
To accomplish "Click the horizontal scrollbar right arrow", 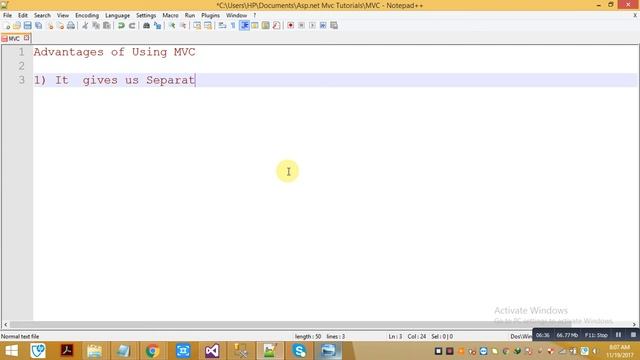I will (x=634, y=324).
